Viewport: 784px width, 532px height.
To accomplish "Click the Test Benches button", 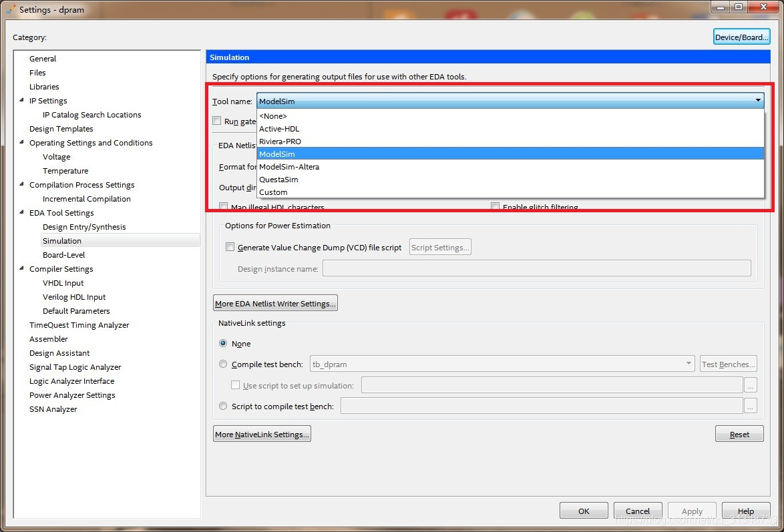I will (x=728, y=364).
